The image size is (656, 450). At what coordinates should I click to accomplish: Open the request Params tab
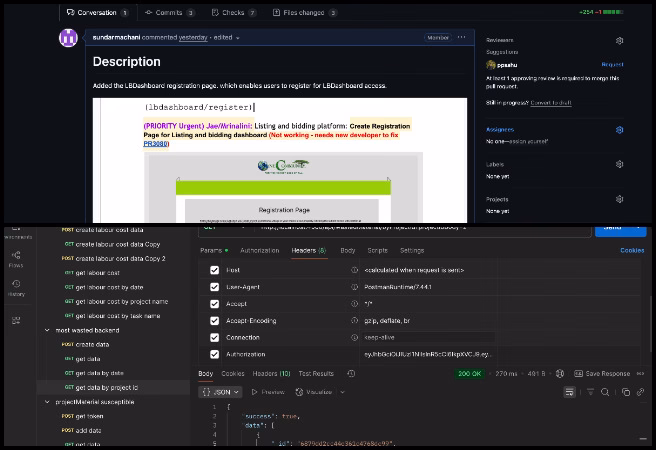[x=214, y=251]
